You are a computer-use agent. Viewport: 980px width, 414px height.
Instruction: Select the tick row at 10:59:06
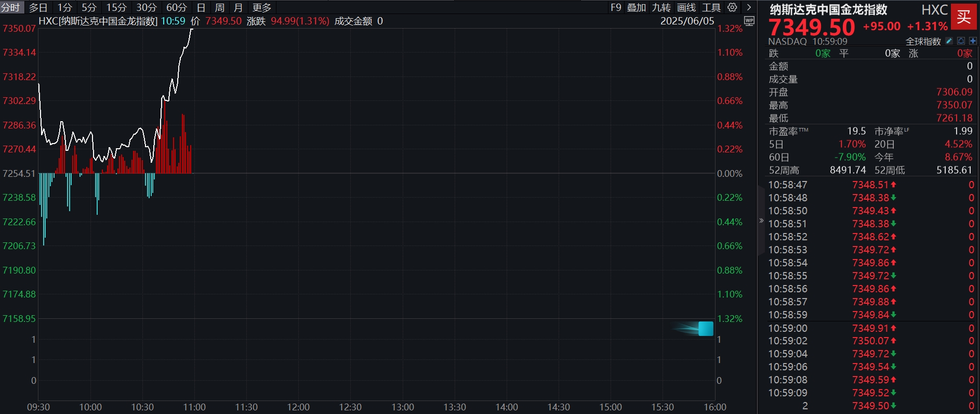(871, 367)
